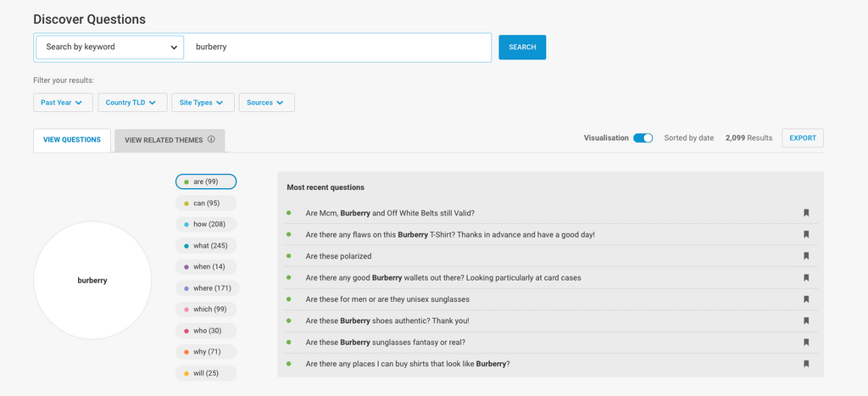Screen dimensions: 868x396
Task: Bookmark the Burberry shoes authentic question
Action: [806, 321]
